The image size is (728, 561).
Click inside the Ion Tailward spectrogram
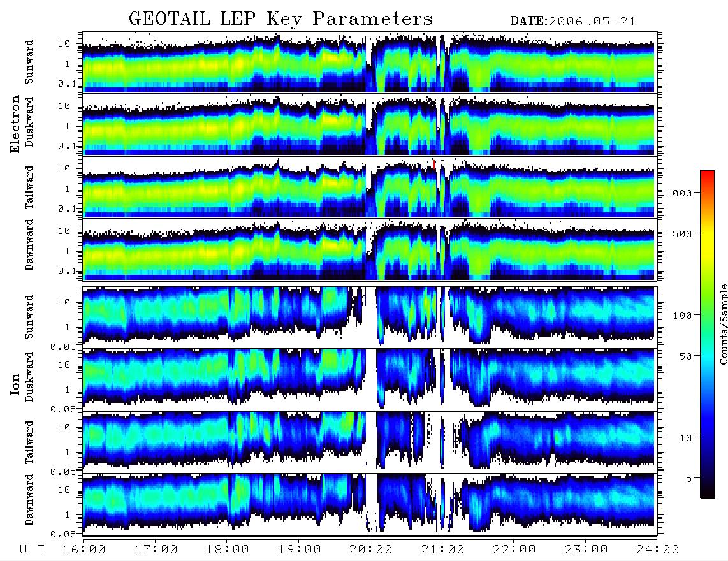point(370,442)
